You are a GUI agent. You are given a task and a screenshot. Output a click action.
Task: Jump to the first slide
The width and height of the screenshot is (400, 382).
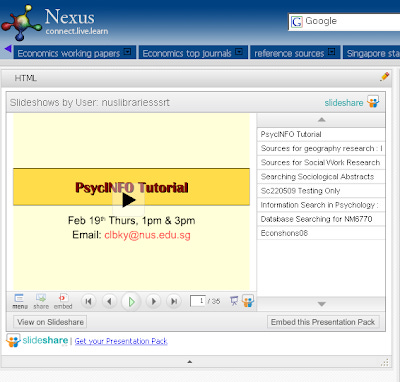click(88, 301)
